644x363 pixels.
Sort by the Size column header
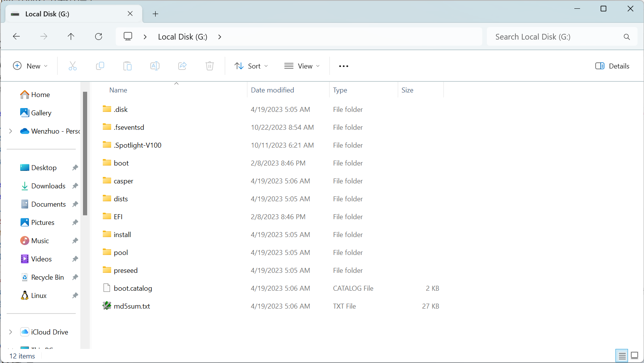point(407,90)
